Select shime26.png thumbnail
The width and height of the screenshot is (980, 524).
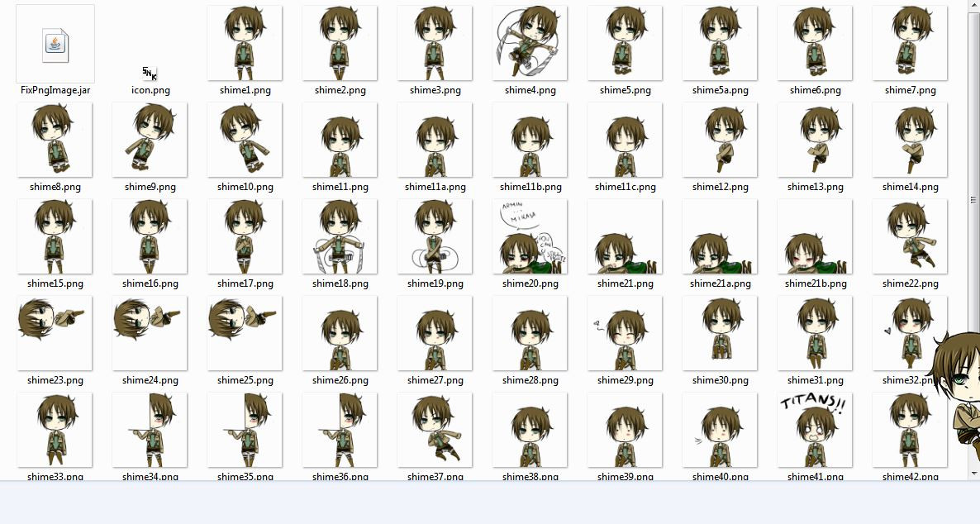(340, 333)
